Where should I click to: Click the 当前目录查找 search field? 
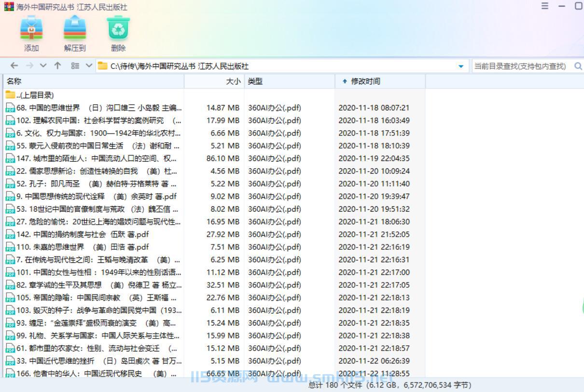tap(516, 66)
